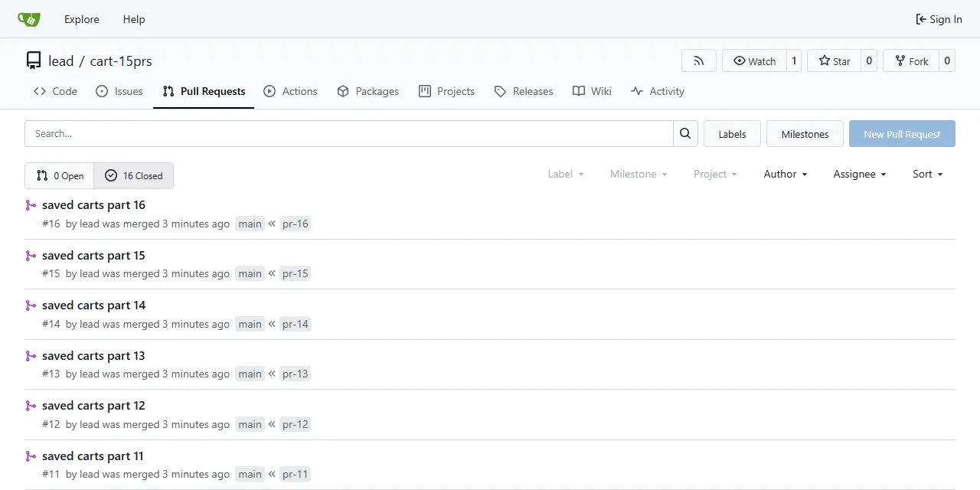Star the cart-15prs repository
Screen dimensions: 980x490
(834, 61)
